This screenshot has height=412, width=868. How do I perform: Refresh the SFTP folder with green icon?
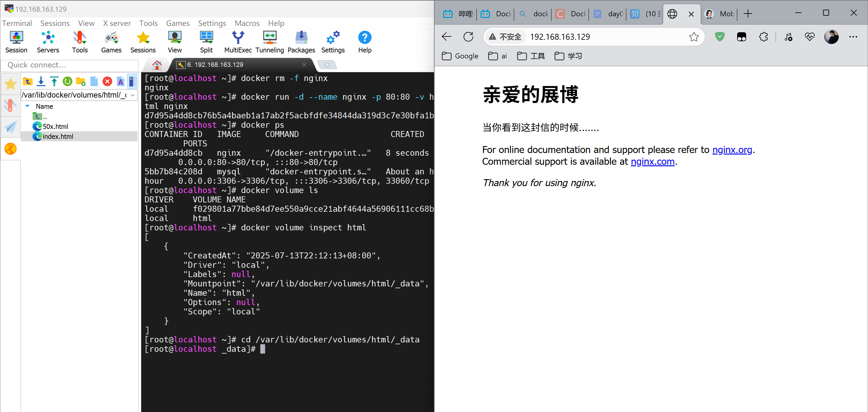click(67, 81)
